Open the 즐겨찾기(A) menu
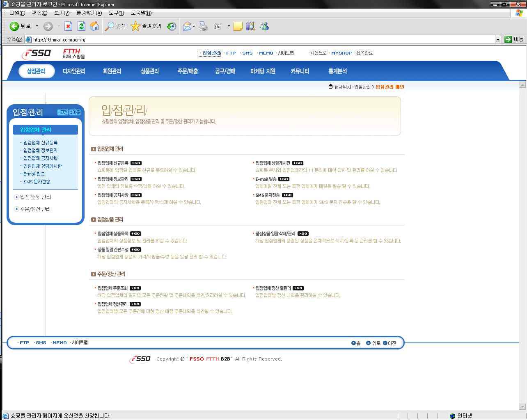Image resolution: width=527 pixels, height=420 pixels. (89, 13)
